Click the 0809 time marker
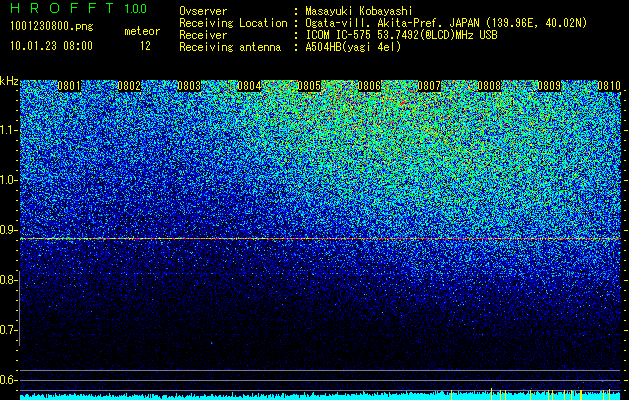Viewport: 629px width, 400px height. pos(549,86)
